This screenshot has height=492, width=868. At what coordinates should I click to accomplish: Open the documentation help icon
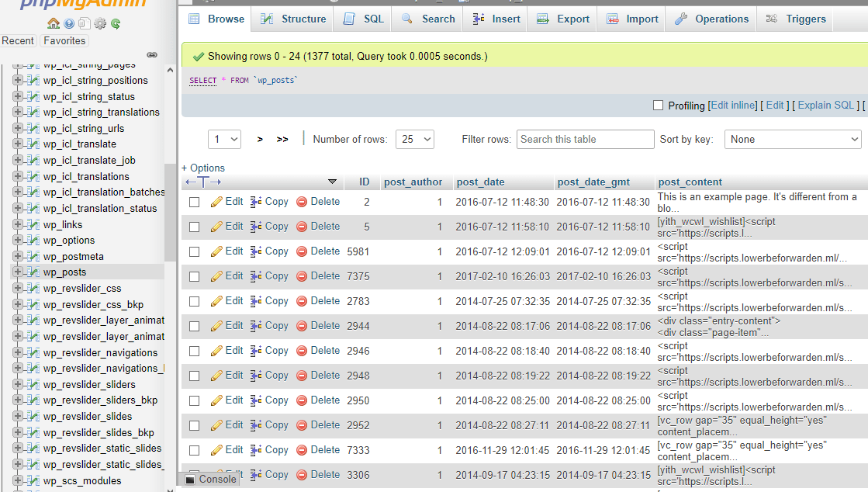point(69,23)
